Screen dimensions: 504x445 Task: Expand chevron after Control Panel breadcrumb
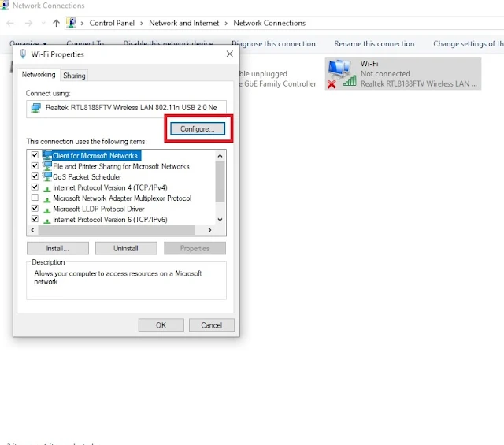point(142,24)
